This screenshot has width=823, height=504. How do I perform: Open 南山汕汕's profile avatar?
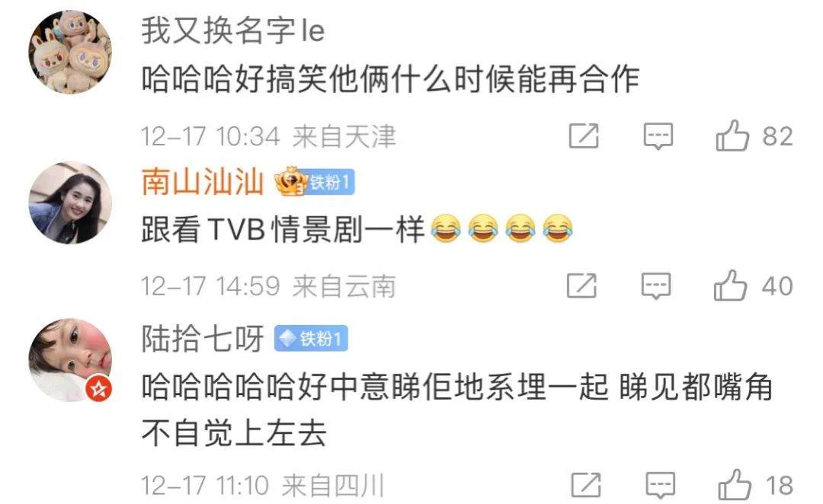70,203
